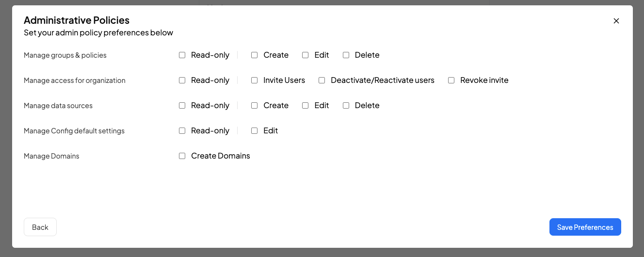The height and width of the screenshot is (257, 644).
Task: Toggle Deactivate/Reactivate users checkbox
Action: pos(322,80)
